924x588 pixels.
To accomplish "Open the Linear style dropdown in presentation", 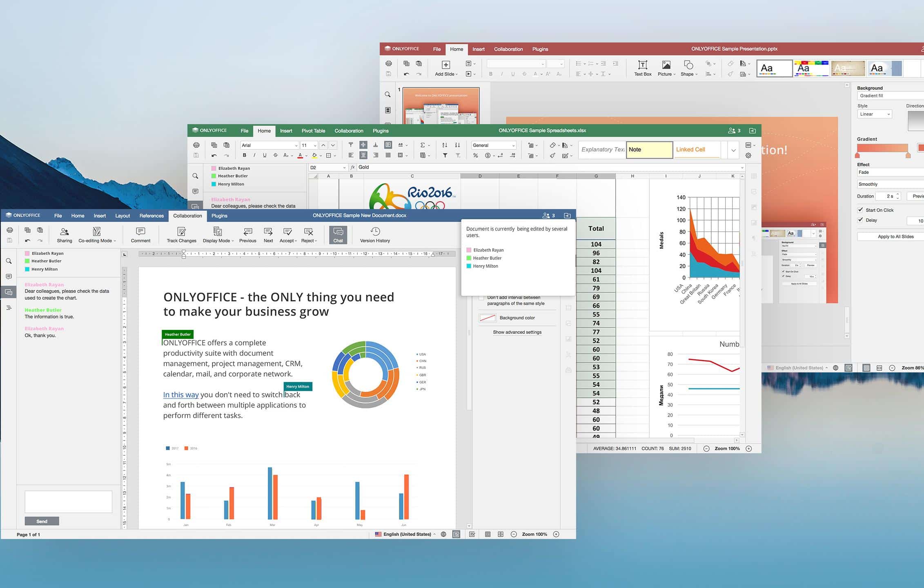I will click(875, 114).
